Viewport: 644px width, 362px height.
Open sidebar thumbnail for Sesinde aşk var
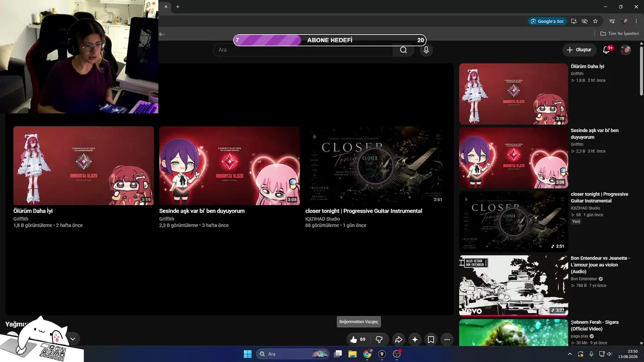514,158
